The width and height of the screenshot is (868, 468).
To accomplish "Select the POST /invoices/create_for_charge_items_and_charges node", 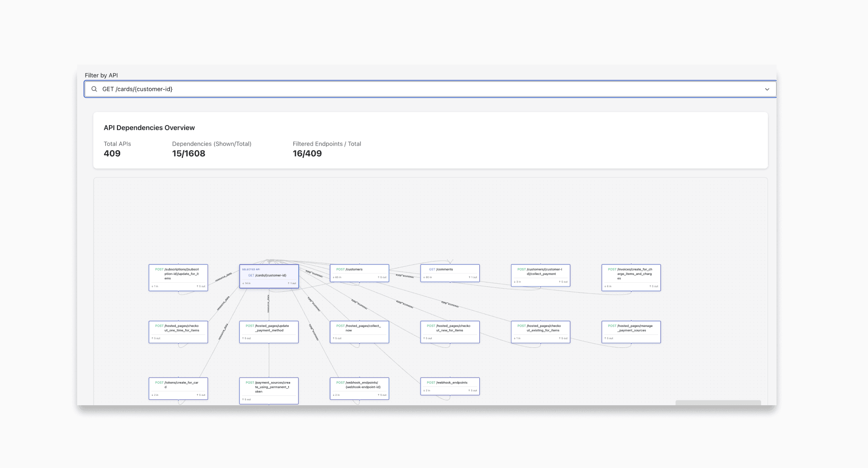I will tap(631, 277).
